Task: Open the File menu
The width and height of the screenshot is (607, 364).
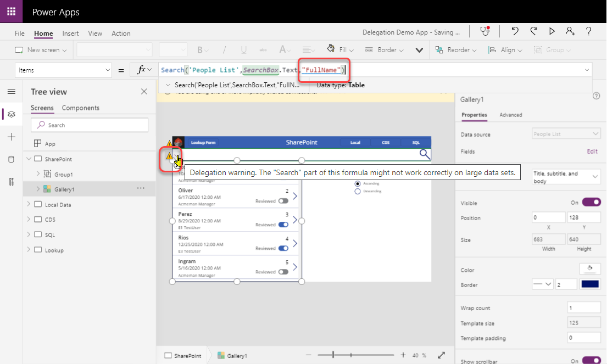Action: tap(19, 33)
